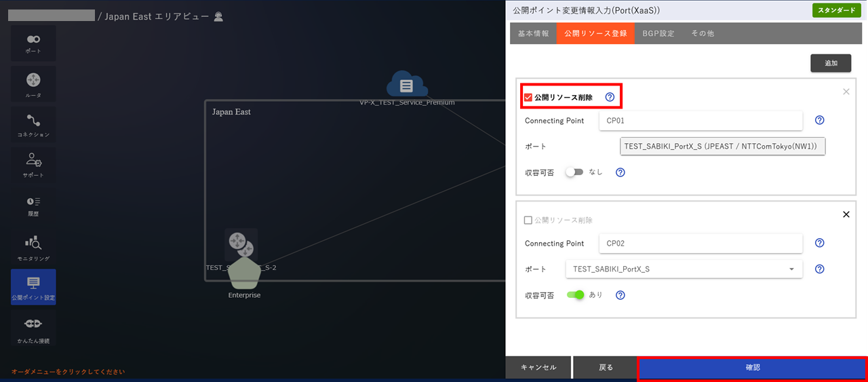
Task: Switch to the 基本情報 tab
Action: click(534, 33)
